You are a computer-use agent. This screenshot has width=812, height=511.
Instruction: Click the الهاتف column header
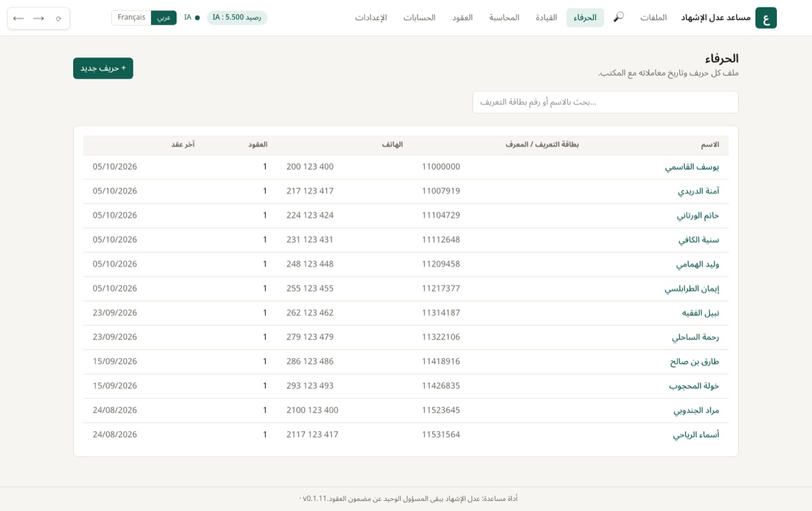click(x=392, y=145)
